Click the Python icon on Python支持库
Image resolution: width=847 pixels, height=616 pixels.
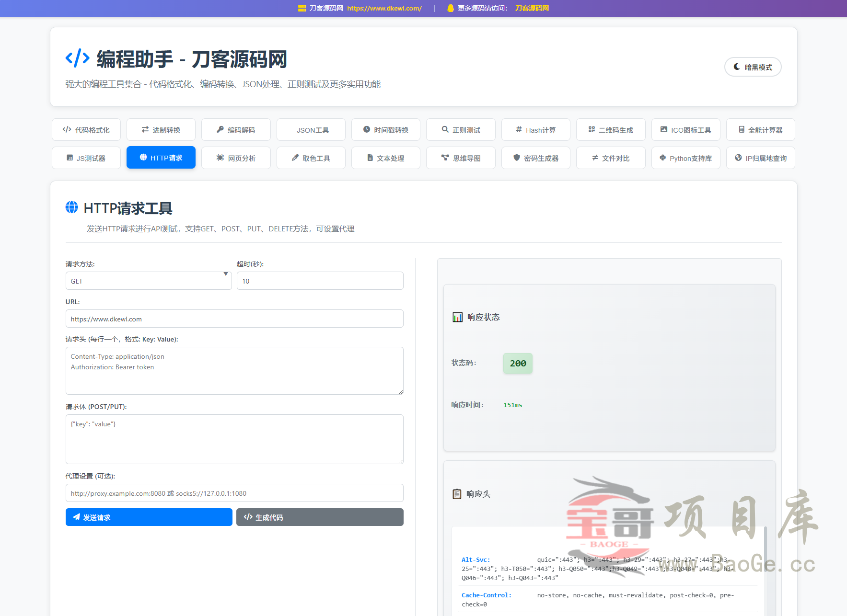point(662,158)
